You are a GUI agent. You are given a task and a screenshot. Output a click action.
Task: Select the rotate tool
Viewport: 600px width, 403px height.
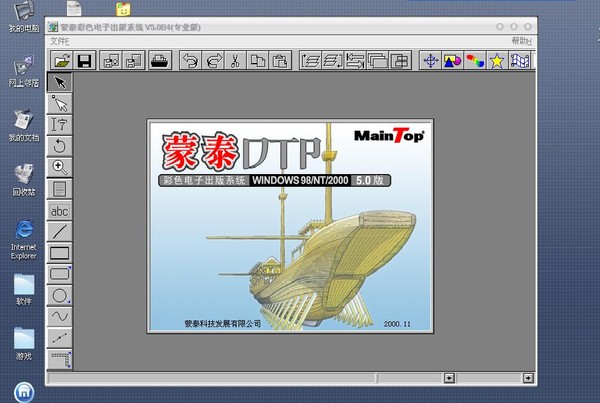[59, 146]
